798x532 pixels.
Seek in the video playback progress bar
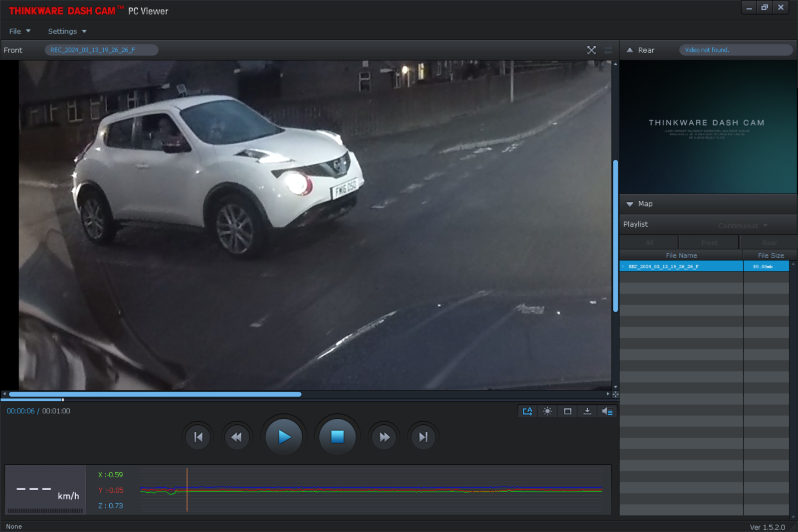(x=309, y=400)
